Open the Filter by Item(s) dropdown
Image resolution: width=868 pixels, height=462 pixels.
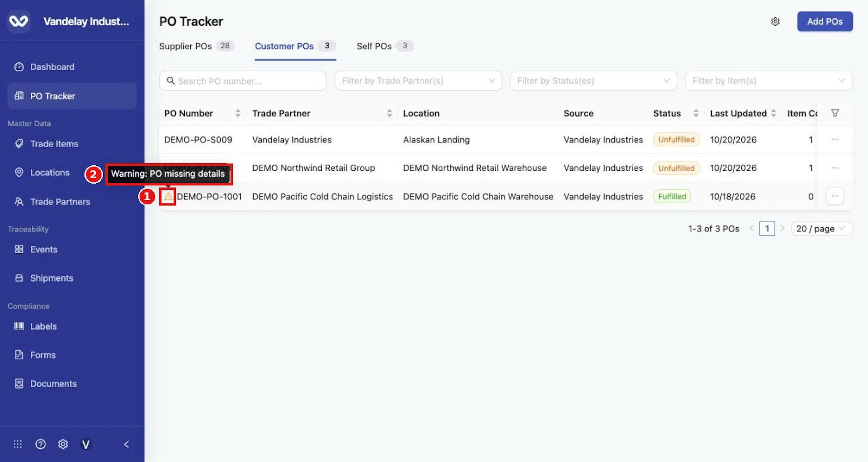[769, 81]
